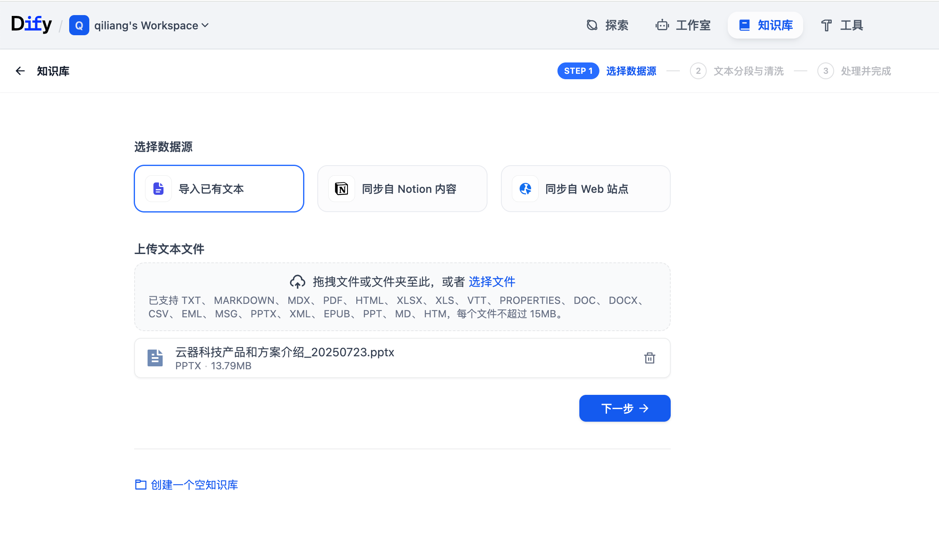Select the 知识库 tab

click(765, 25)
